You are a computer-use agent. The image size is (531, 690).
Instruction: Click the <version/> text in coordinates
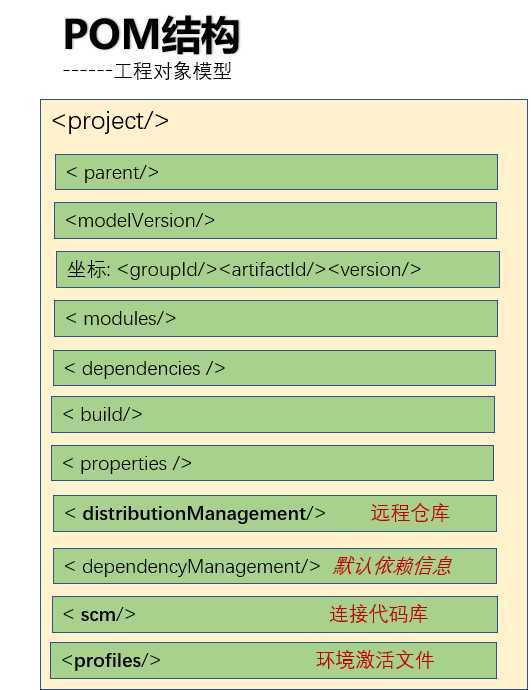pos(375,270)
